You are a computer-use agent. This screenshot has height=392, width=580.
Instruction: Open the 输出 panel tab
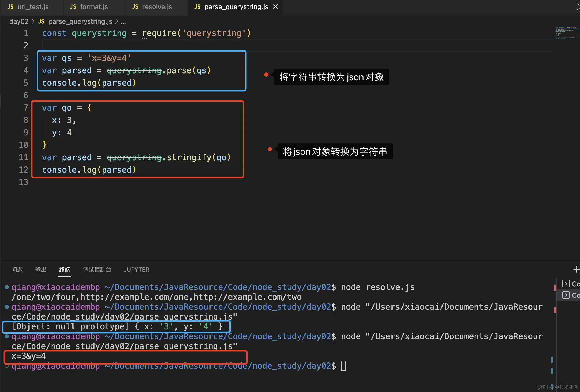pos(41,270)
